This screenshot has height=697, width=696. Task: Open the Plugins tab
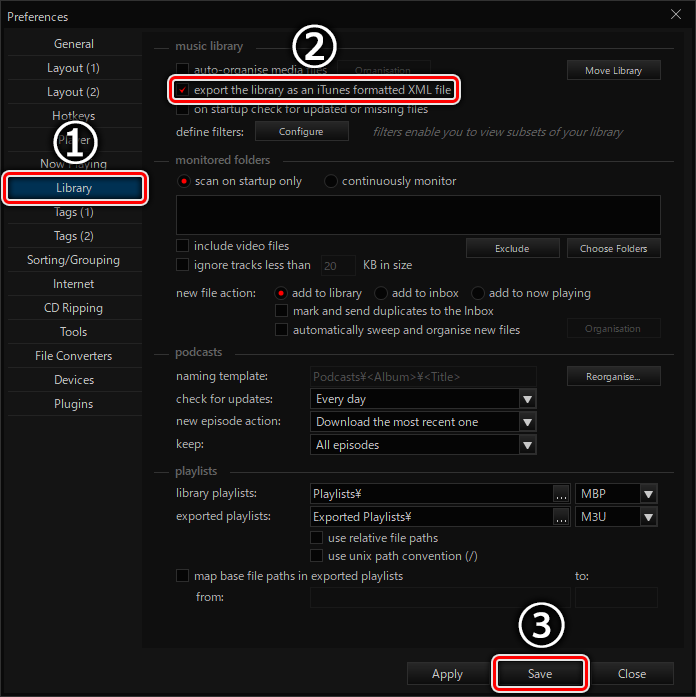(74, 404)
